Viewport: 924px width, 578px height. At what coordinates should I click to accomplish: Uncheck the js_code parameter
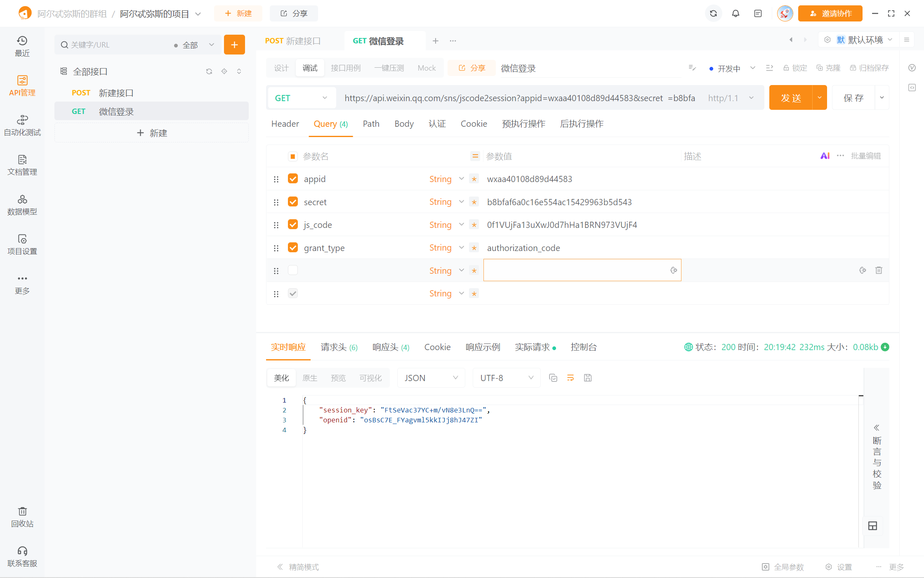click(x=293, y=224)
